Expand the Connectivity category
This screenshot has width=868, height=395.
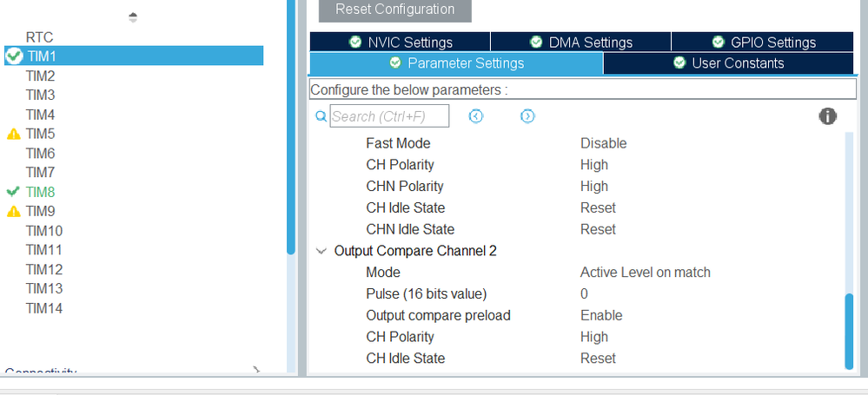click(x=256, y=371)
